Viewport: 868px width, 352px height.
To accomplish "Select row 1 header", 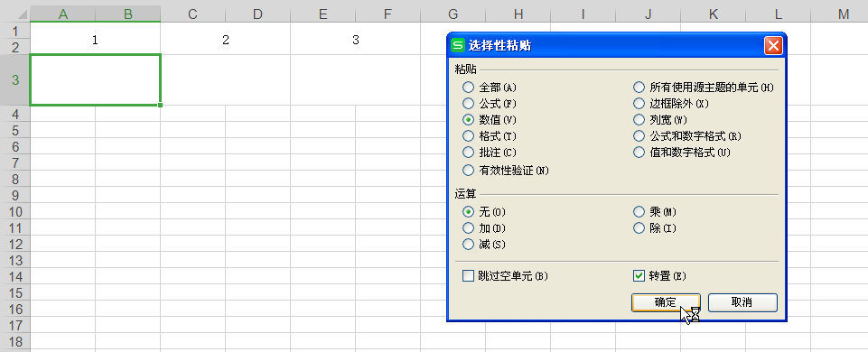I will [15, 31].
